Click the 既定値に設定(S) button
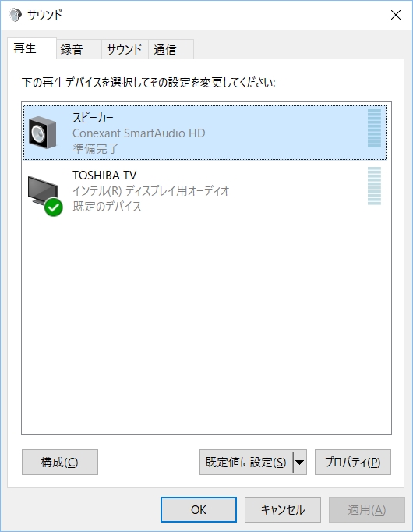 246,462
